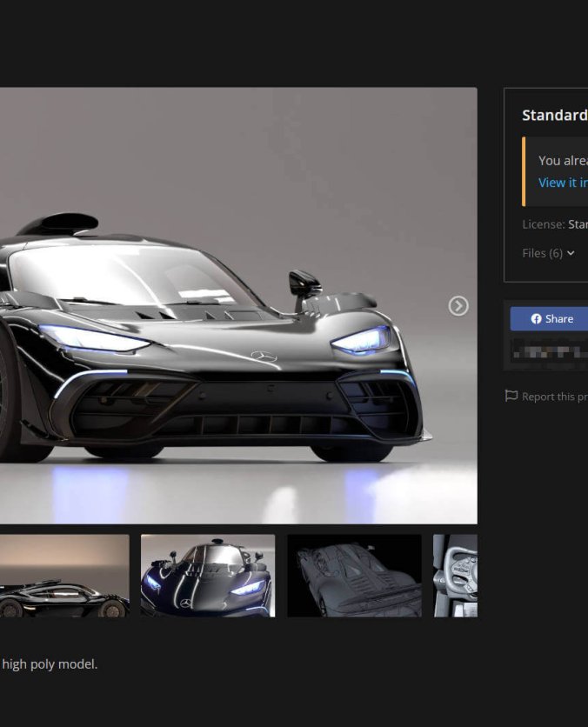The height and width of the screenshot is (727, 588).
Task: Click the 'high poly model' description text
Action: click(x=50, y=664)
